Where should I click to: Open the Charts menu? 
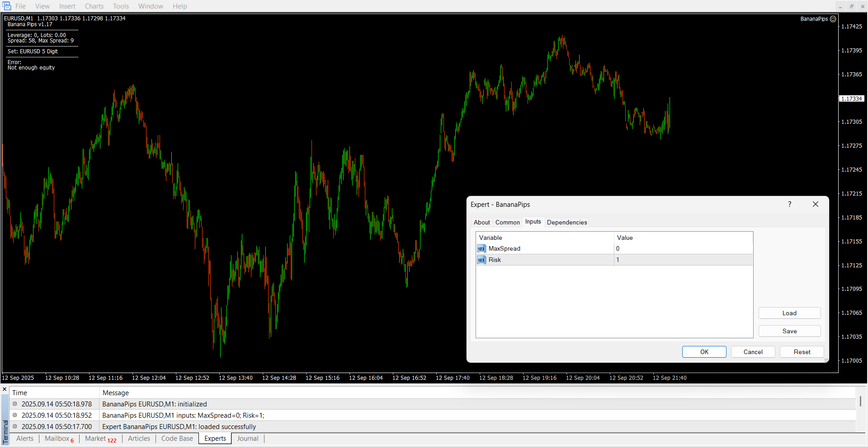(x=94, y=6)
